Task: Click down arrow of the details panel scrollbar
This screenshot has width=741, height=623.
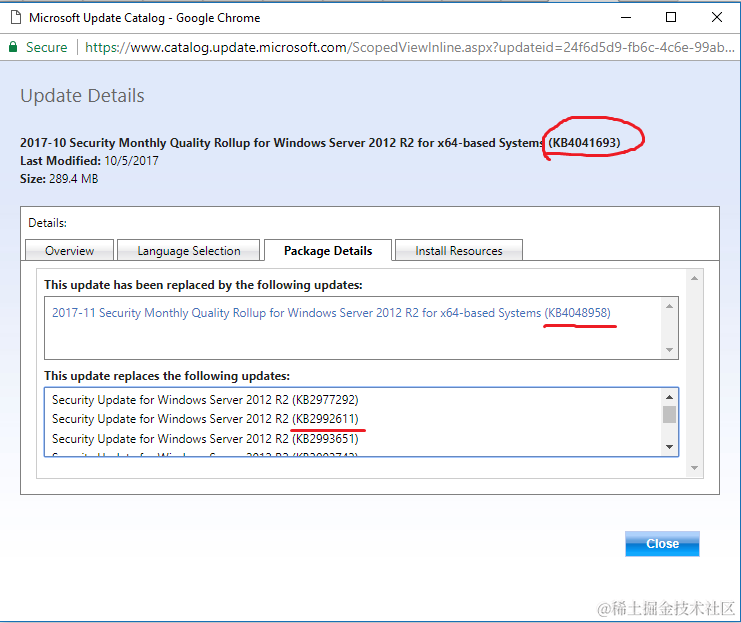Action: pos(694,468)
